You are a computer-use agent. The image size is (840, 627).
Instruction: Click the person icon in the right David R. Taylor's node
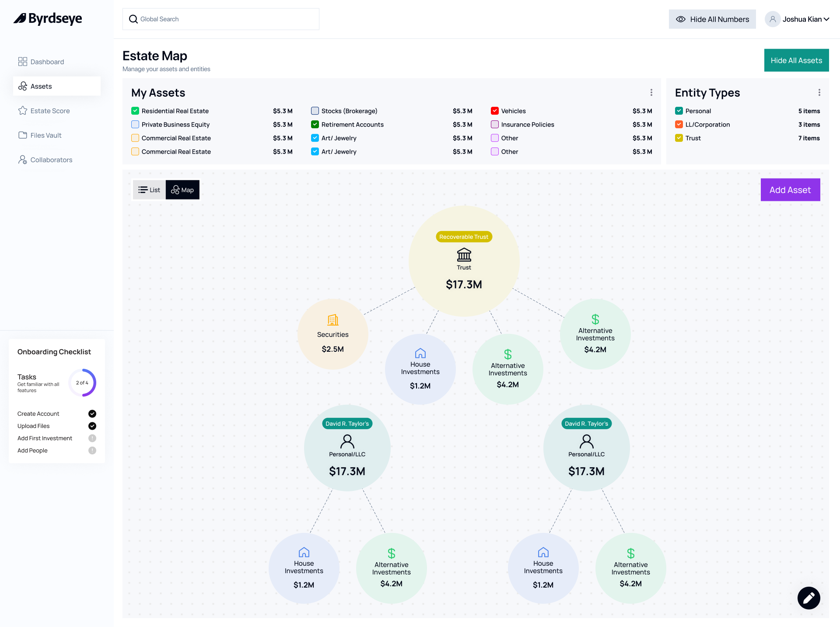pyautogui.click(x=587, y=441)
